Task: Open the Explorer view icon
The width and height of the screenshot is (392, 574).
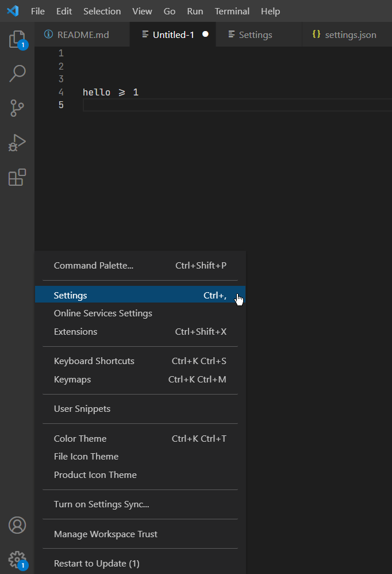Action: pos(17,40)
